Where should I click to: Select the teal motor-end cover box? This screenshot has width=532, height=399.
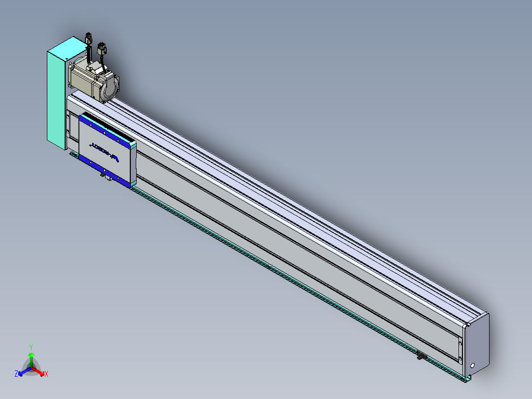(56, 99)
